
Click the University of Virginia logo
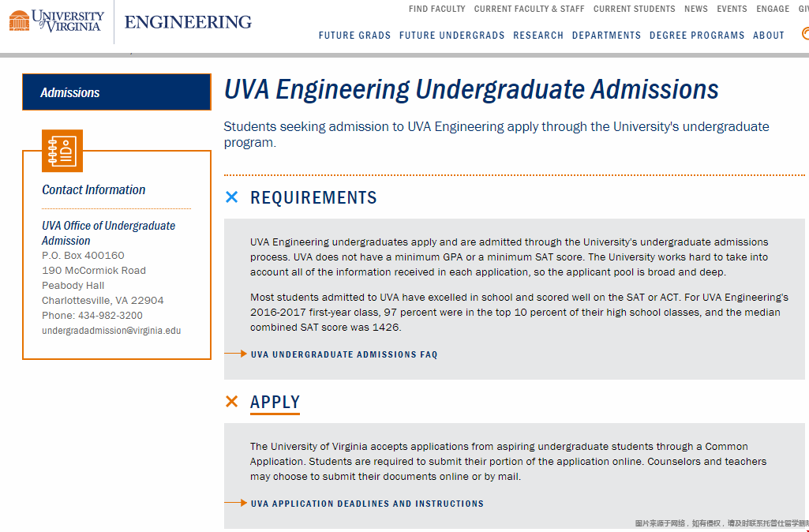57,21
